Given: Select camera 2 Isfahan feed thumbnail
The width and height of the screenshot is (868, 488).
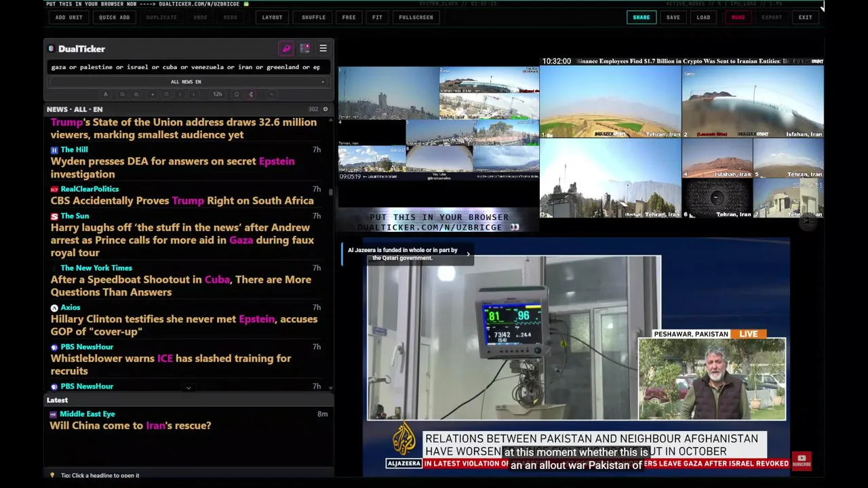Looking at the screenshot, I should click(753, 102).
